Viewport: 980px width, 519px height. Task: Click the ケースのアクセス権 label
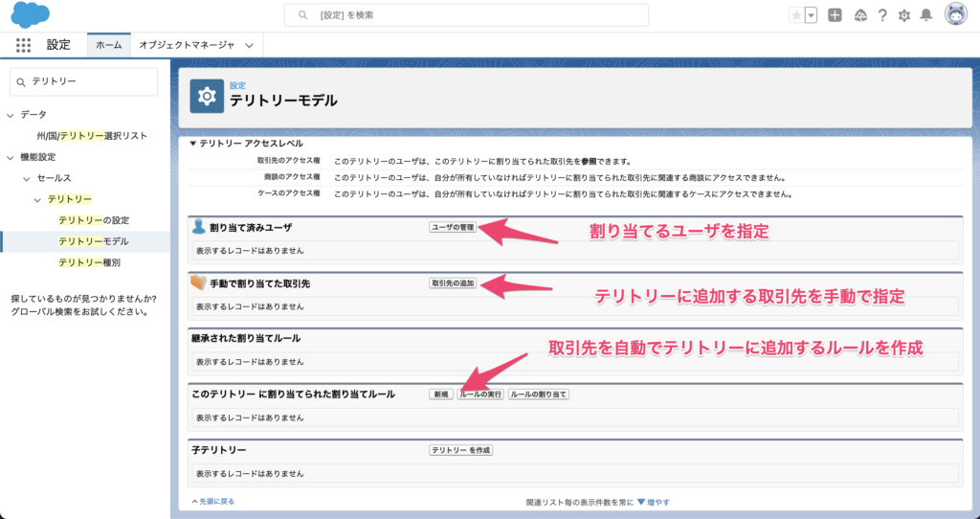pyautogui.click(x=289, y=193)
